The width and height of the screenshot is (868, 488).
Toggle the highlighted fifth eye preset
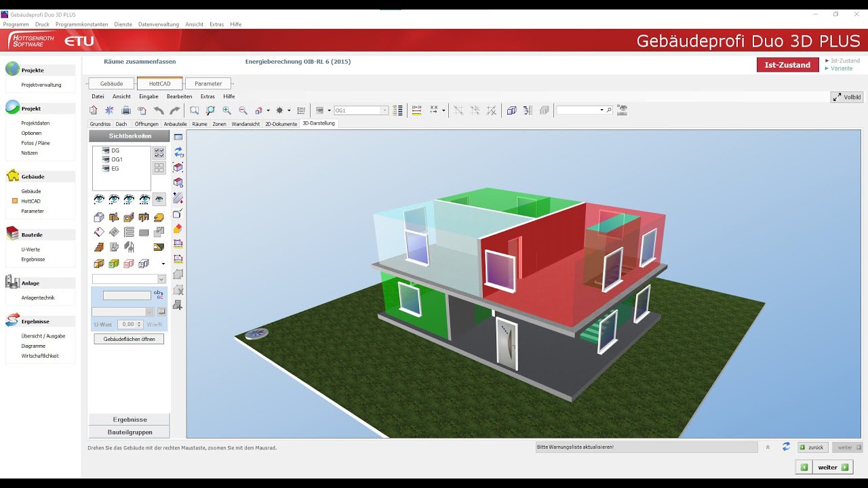(x=159, y=199)
